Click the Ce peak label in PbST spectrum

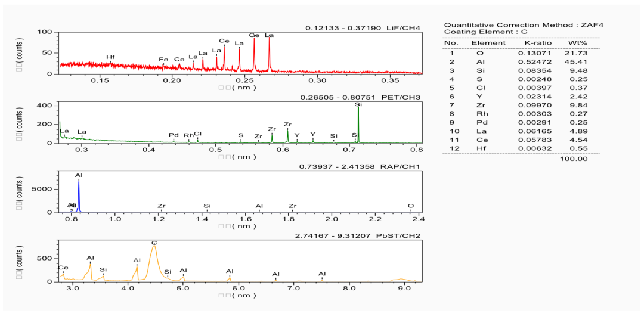(x=63, y=268)
